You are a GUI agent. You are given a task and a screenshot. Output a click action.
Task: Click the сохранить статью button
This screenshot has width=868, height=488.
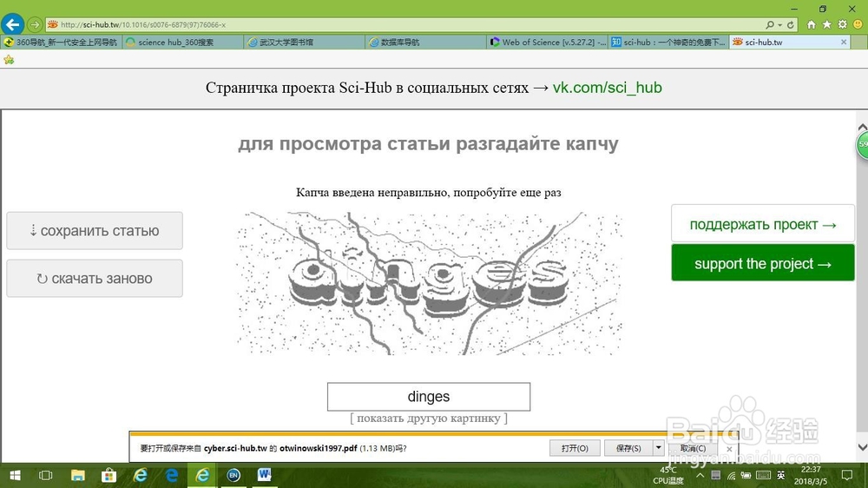click(x=95, y=230)
